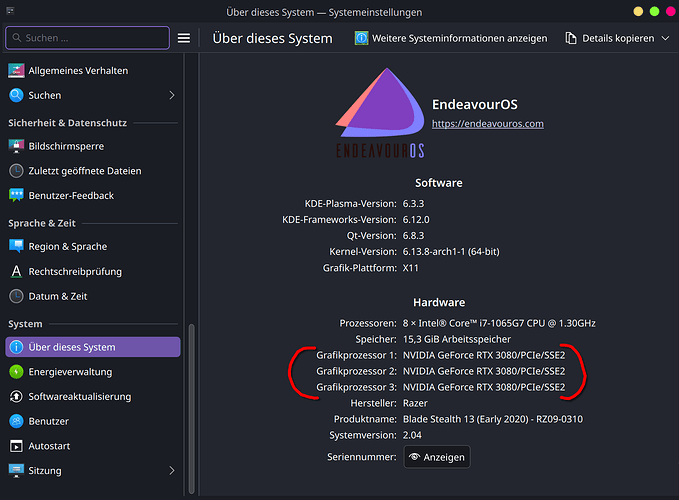Click the info icon of Weitere Systeminformationen
The image size is (679, 500).
pos(361,38)
